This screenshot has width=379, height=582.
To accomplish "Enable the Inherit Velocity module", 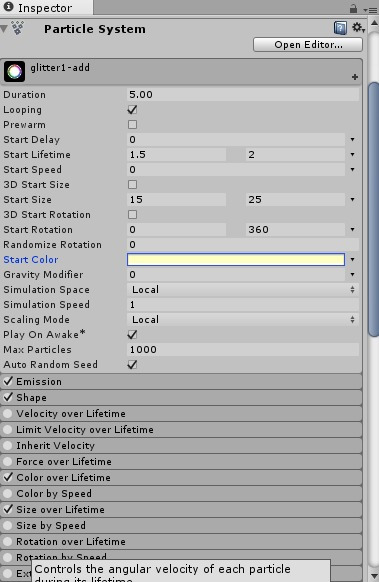I will (7, 445).
